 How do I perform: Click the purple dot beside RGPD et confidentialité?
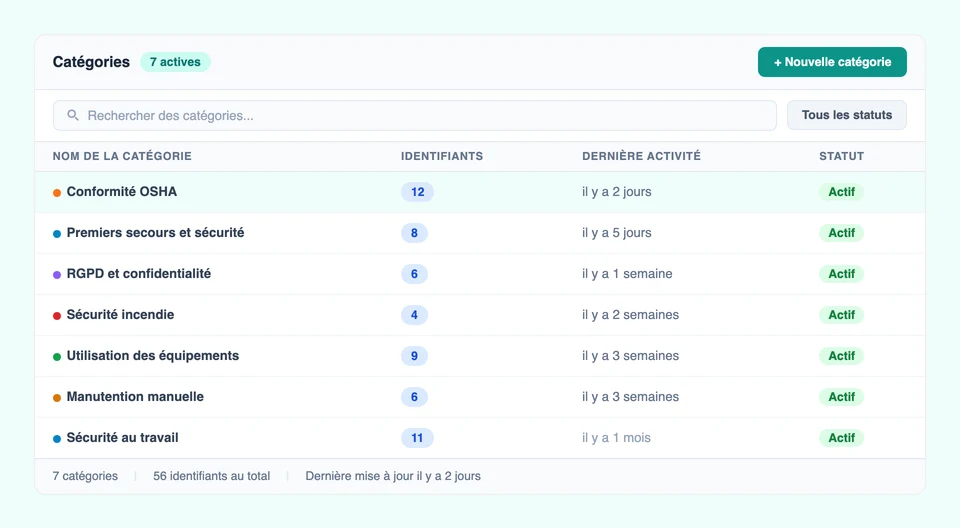[57, 275]
